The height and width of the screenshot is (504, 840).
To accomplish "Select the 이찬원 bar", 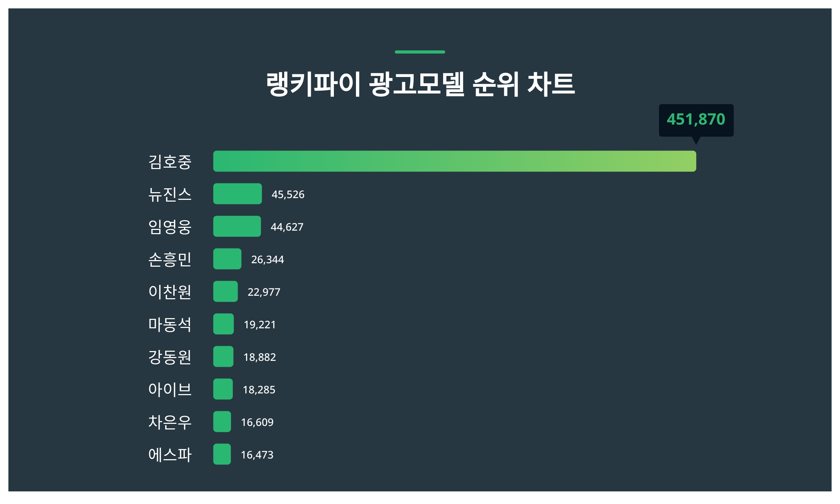I will coord(225,292).
